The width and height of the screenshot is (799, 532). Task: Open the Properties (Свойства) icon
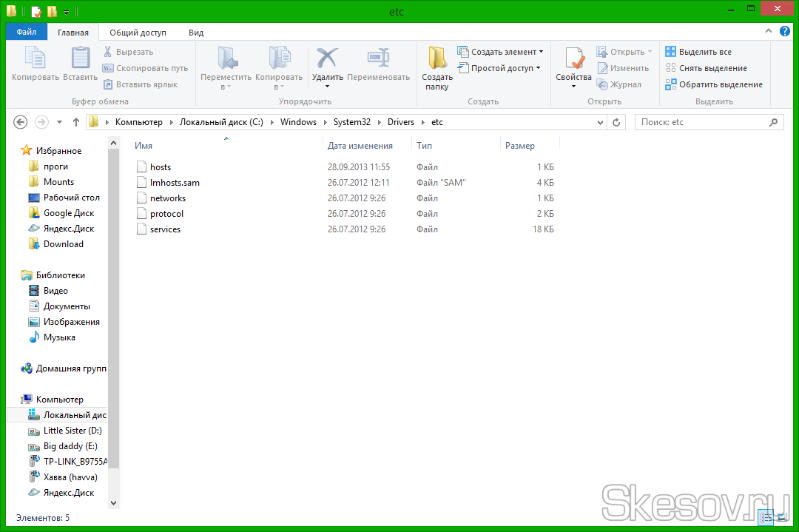pos(573,60)
